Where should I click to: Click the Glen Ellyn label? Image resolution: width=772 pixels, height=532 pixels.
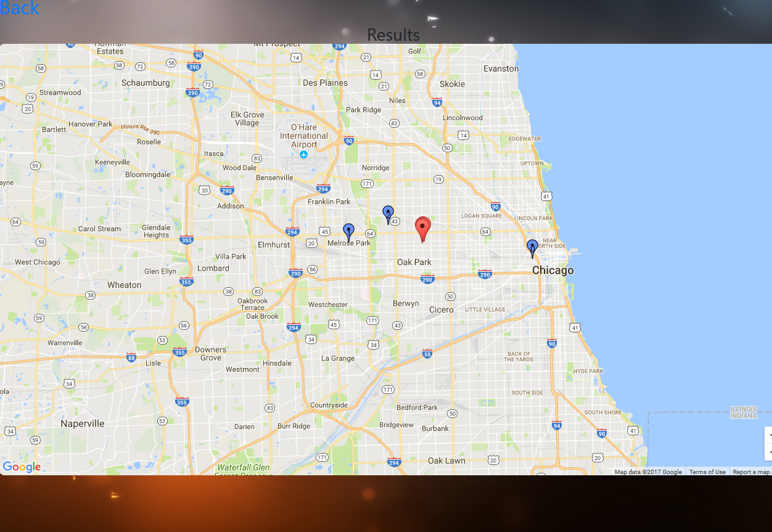pyautogui.click(x=160, y=271)
